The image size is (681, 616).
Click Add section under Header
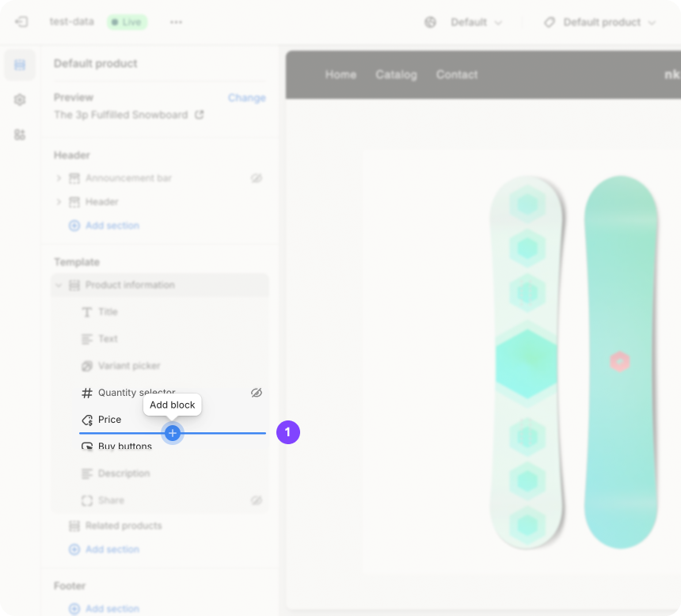[x=105, y=226]
